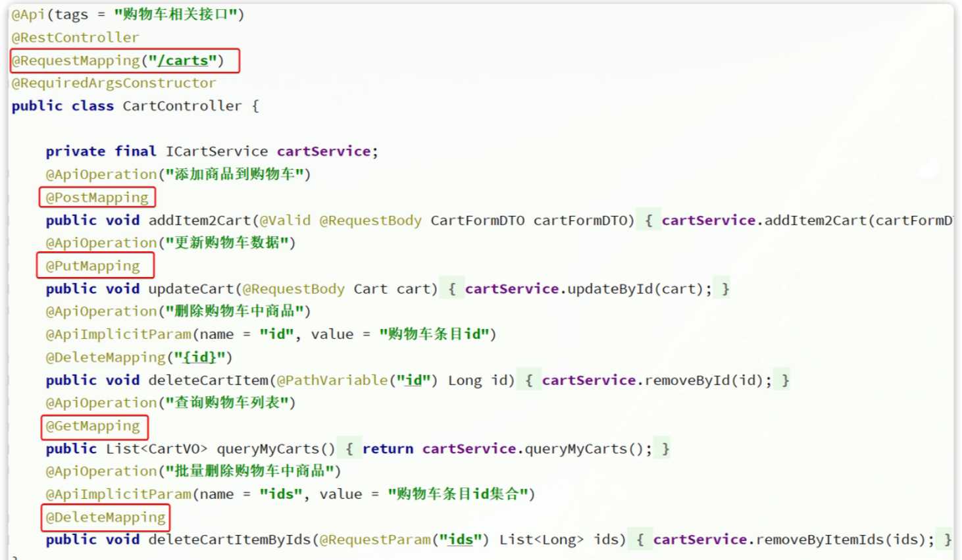
Task: Select the @PostMapping annotation
Action: coord(97,197)
